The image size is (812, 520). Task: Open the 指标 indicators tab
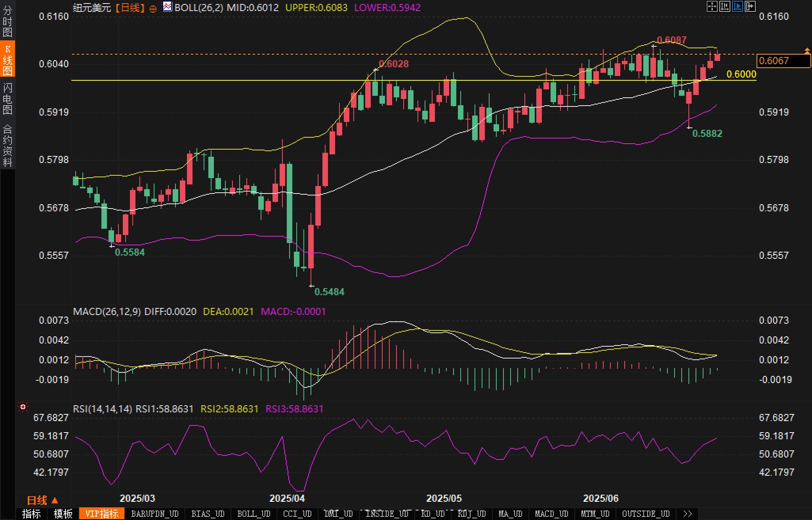[x=31, y=514]
